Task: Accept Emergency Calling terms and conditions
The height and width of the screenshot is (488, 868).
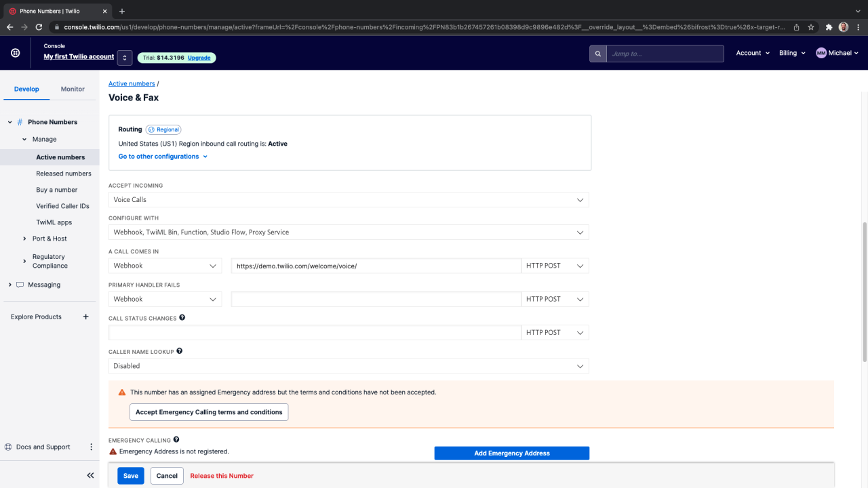Action: pyautogui.click(x=209, y=412)
